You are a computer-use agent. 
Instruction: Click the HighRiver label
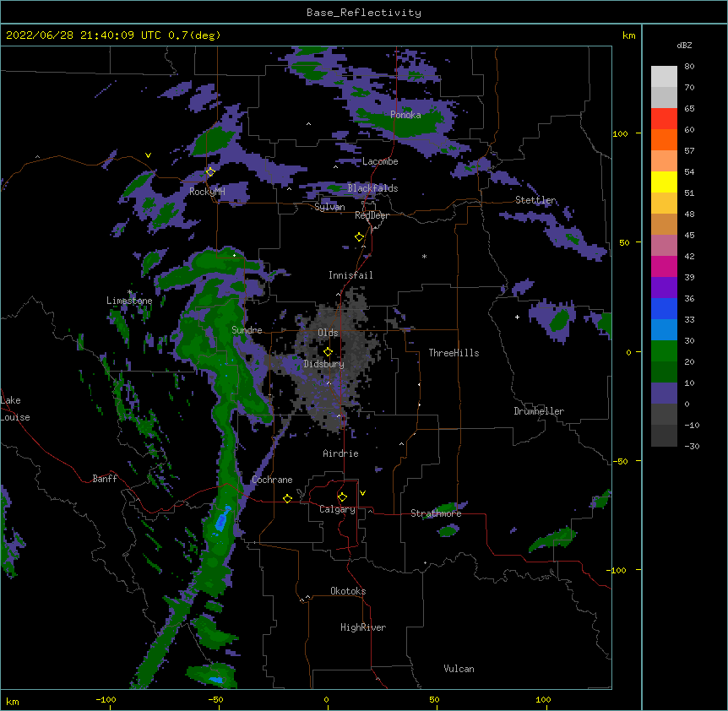click(x=363, y=627)
